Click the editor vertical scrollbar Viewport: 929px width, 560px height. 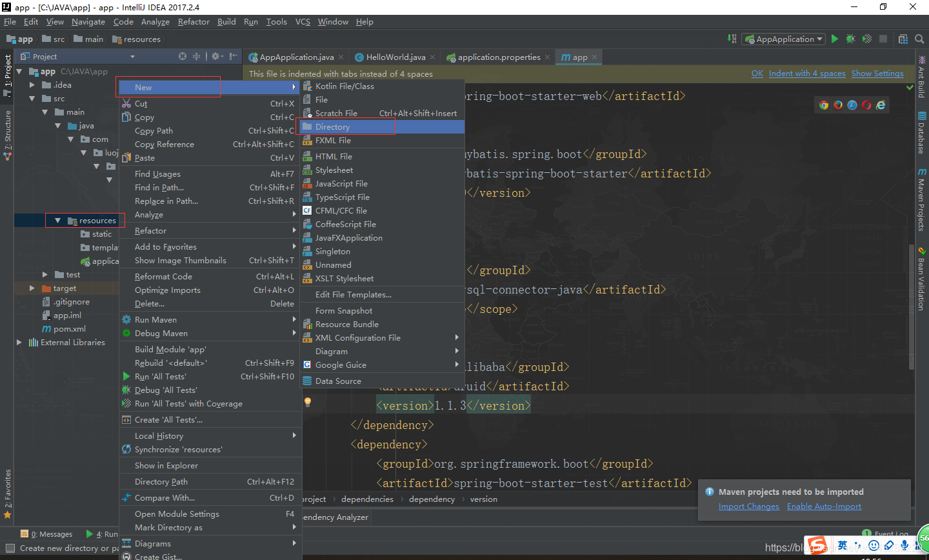coord(912,308)
